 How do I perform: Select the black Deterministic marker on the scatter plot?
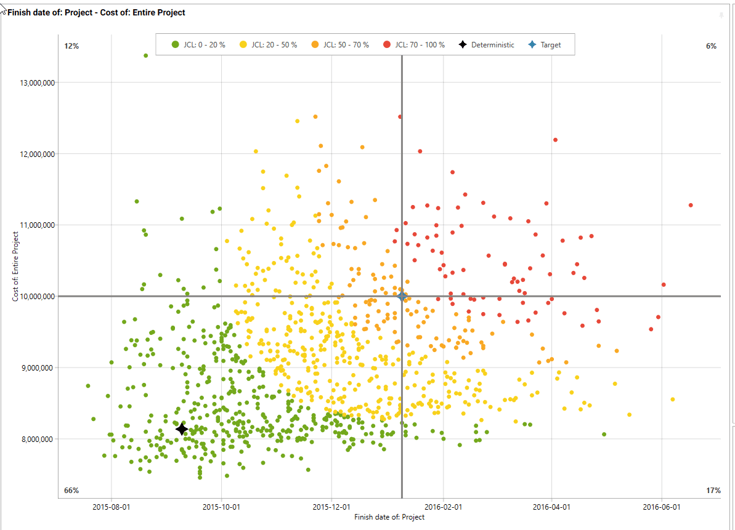[181, 429]
